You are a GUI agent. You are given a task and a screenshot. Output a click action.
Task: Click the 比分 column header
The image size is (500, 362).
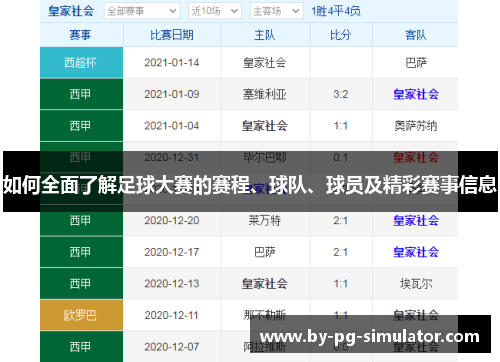[x=341, y=35]
